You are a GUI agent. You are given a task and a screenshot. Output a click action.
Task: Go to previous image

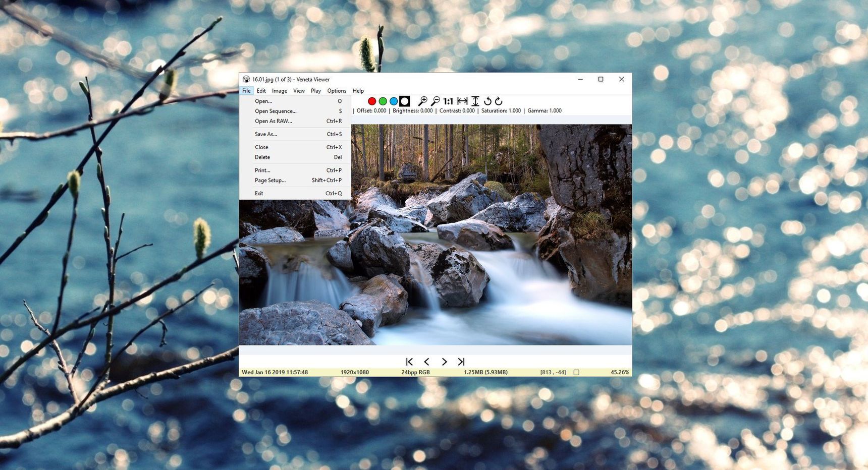click(427, 362)
